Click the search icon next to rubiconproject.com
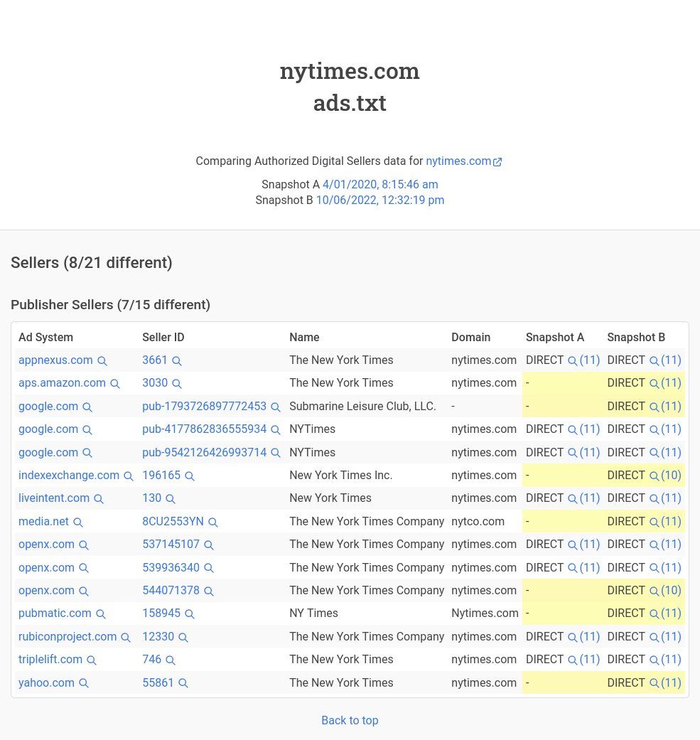 click(126, 637)
